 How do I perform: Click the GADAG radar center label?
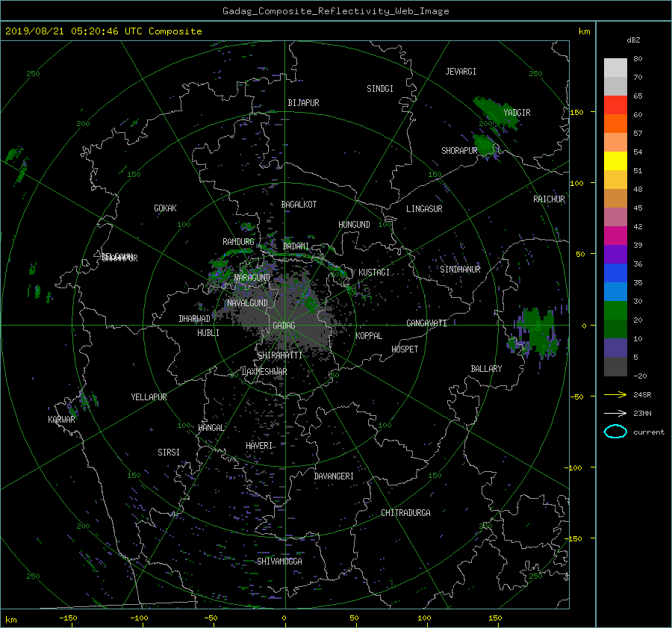(284, 326)
